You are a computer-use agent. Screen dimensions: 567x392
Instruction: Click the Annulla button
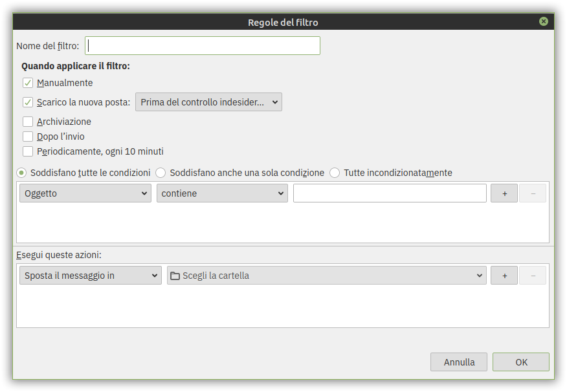[459, 362]
